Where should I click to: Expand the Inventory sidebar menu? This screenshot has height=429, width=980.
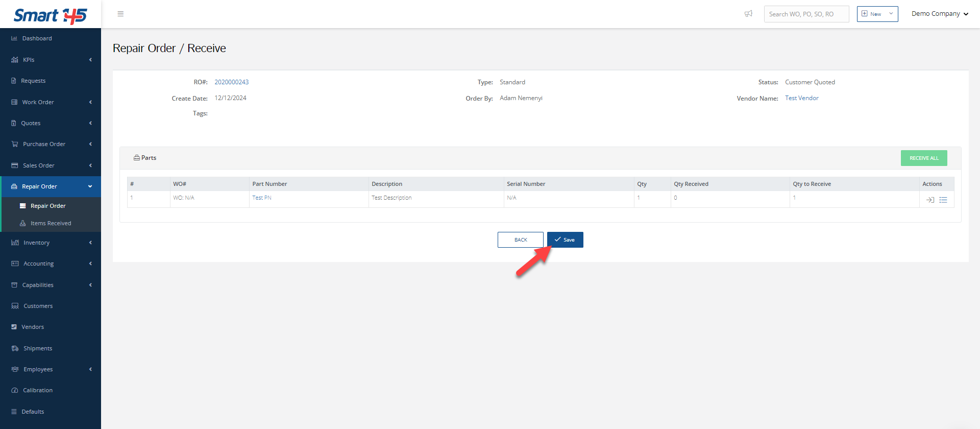click(x=50, y=243)
